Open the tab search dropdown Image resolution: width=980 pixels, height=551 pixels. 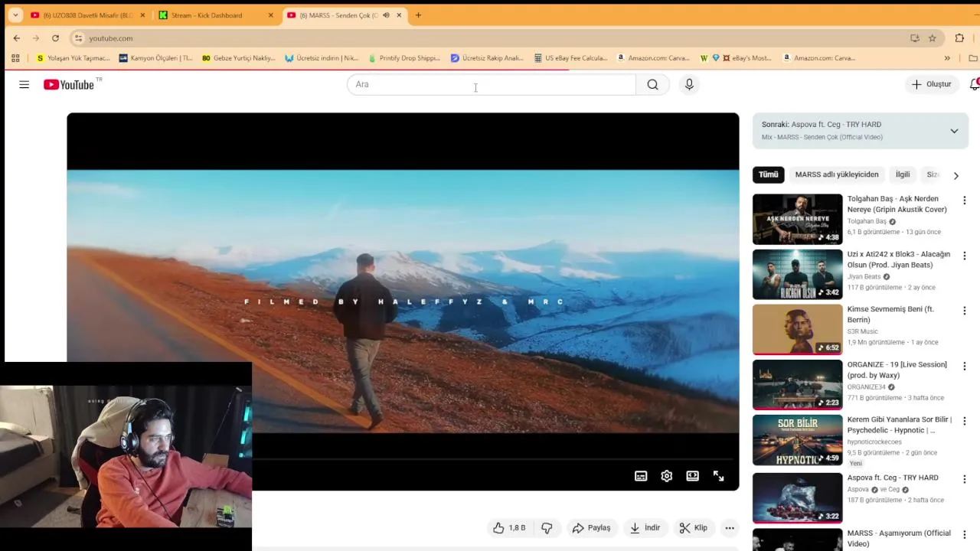coord(15,15)
